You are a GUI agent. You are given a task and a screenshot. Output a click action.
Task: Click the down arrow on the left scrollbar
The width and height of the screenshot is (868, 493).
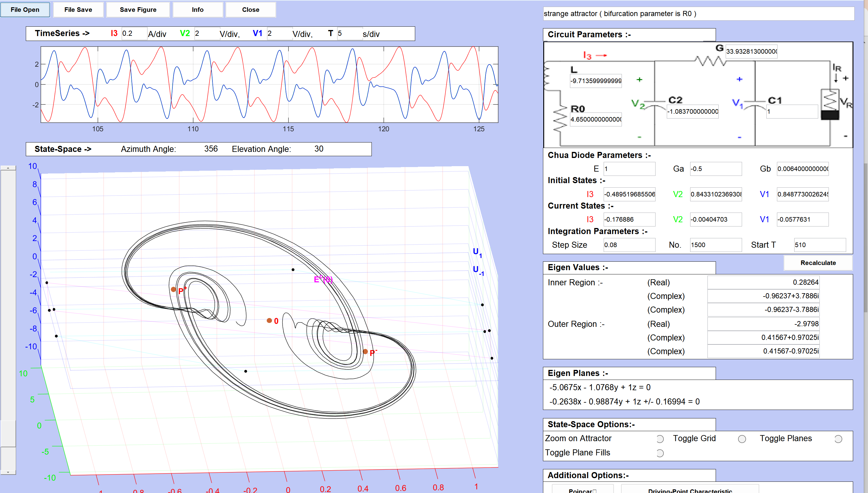(x=8, y=472)
